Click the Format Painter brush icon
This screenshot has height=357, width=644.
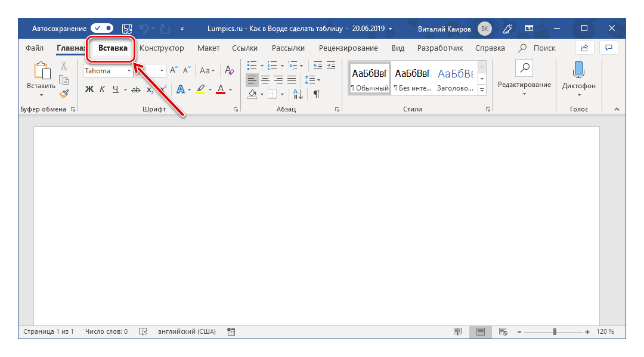tap(64, 93)
